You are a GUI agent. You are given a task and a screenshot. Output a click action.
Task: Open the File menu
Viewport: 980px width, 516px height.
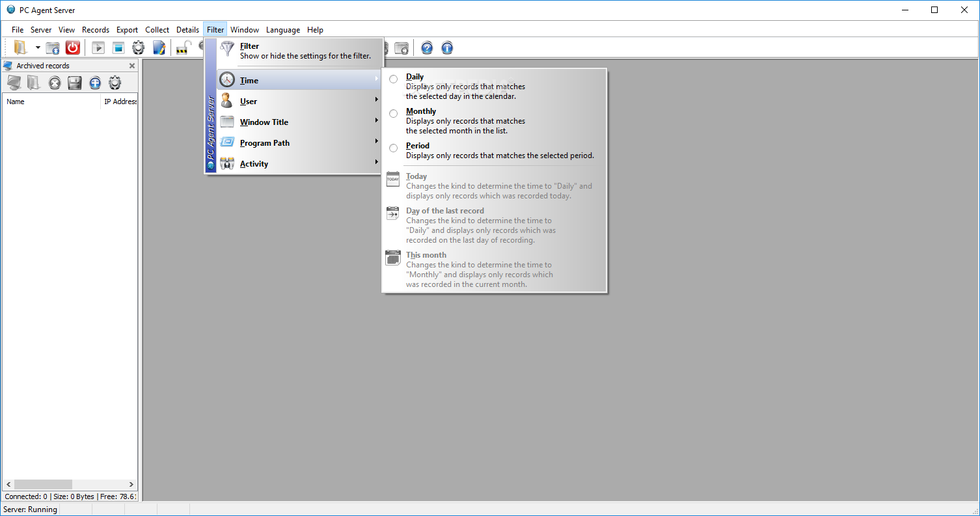tap(18, 30)
